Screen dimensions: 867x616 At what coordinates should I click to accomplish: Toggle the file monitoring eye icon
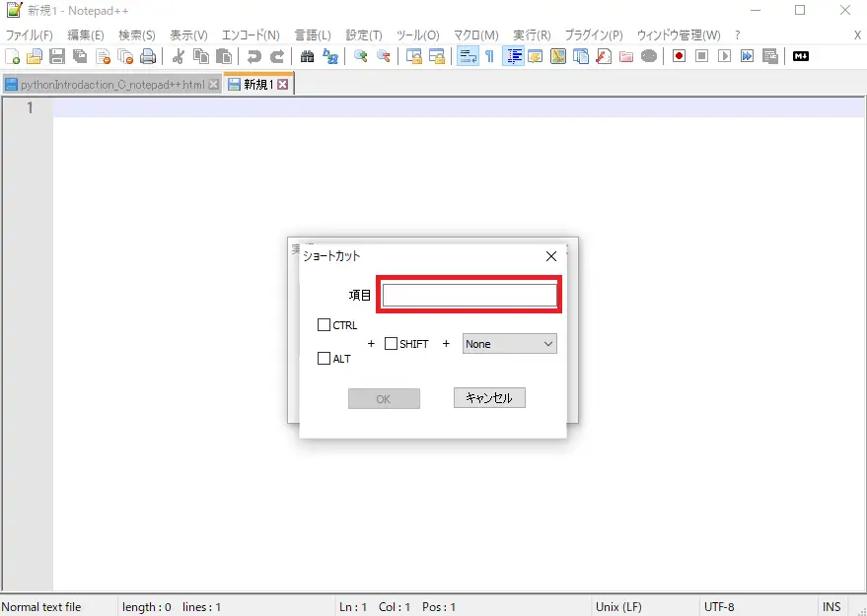coord(649,56)
